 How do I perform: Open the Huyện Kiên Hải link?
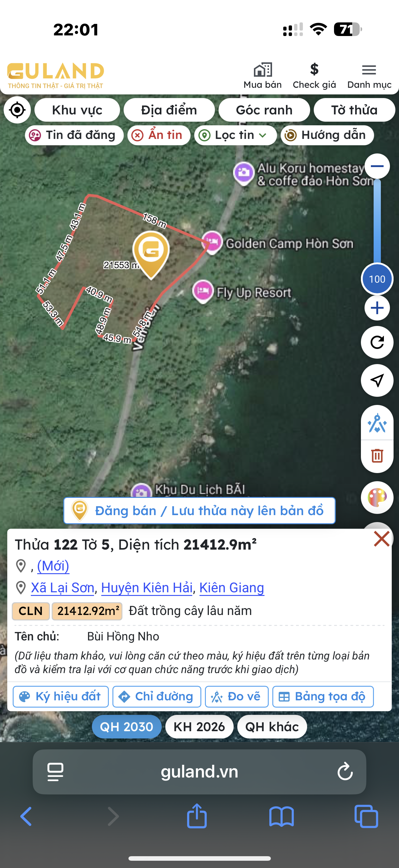(147, 588)
